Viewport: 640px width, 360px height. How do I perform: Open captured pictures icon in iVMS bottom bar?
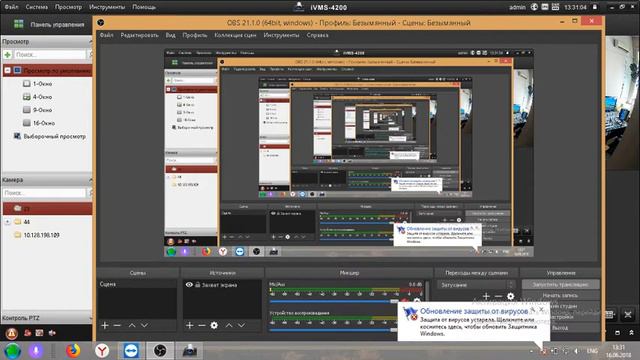coord(40,333)
